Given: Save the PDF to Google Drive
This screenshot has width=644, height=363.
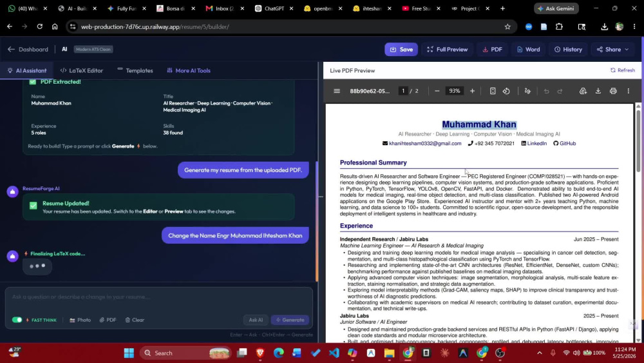Looking at the screenshot, I should (583, 91).
